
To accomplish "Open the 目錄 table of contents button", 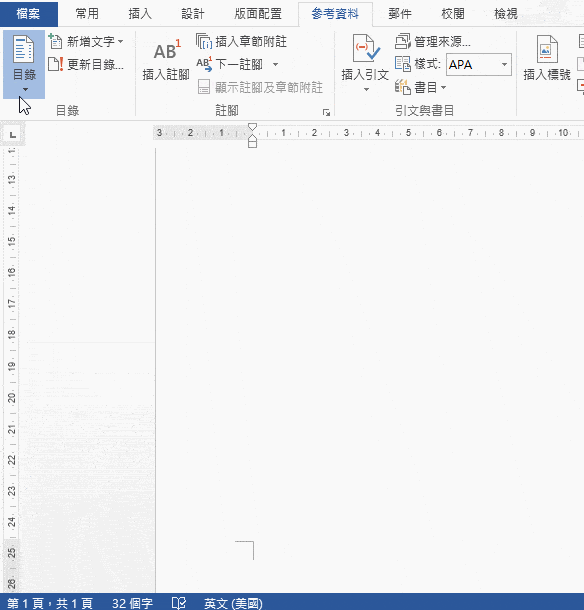I will (24, 64).
